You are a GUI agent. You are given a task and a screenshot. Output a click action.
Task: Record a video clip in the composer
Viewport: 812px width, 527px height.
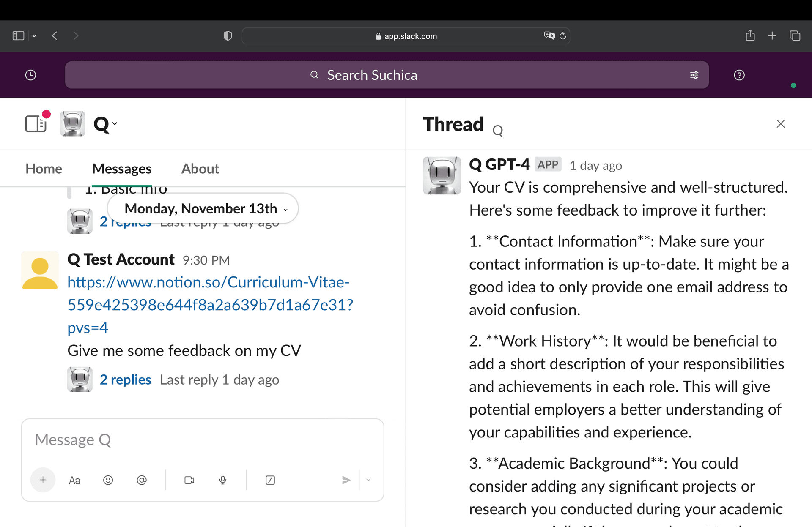click(x=189, y=480)
